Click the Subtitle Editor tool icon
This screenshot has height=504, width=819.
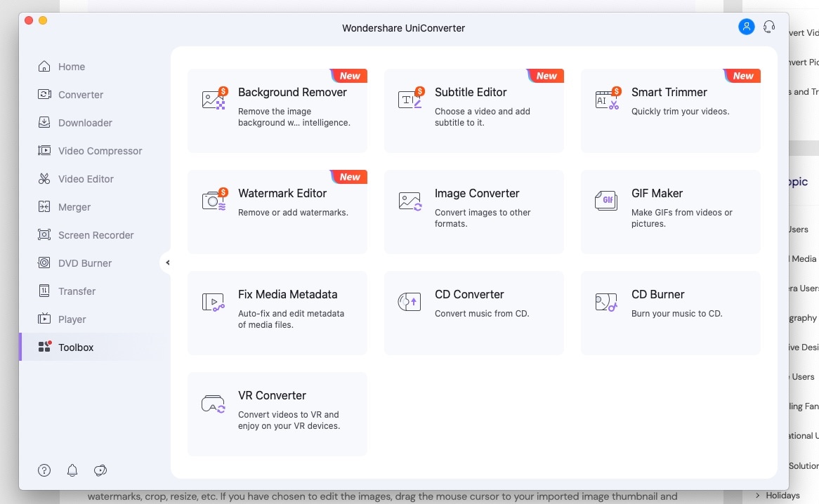point(411,98)
